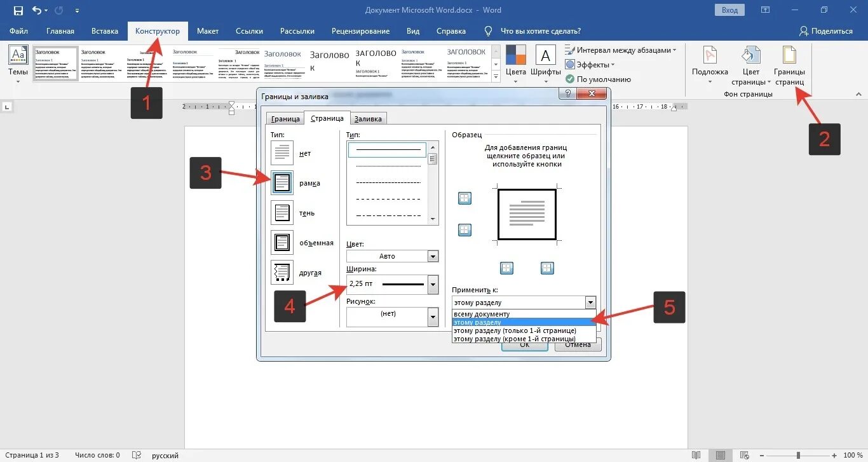Screen dimensions: 868x462
Task: Click the Undo arrow icon
Action: point(37,10)
